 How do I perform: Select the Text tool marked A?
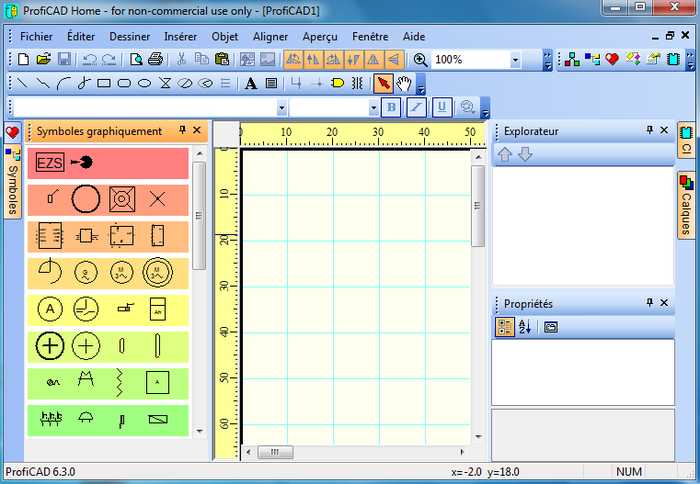(250, 83)
